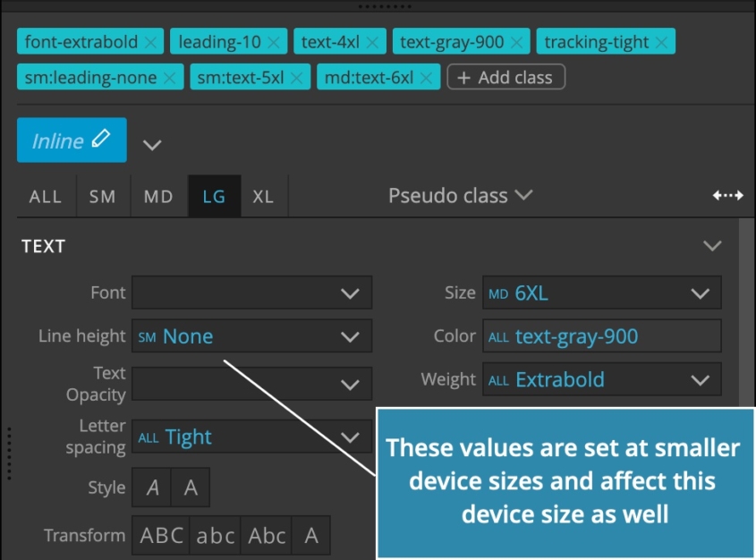
Task: Apply the Abc capitalize transform
Action: pyautogui.click(x=266, y=535)
